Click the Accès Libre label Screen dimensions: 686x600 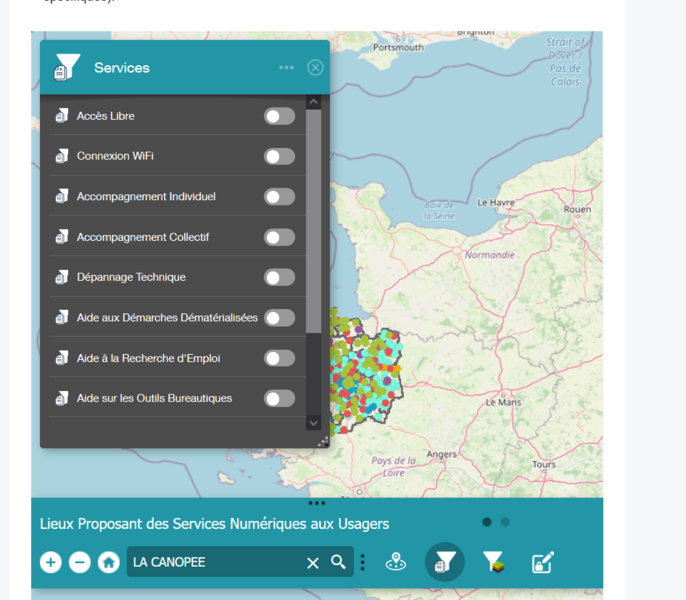tap(105, 116)
